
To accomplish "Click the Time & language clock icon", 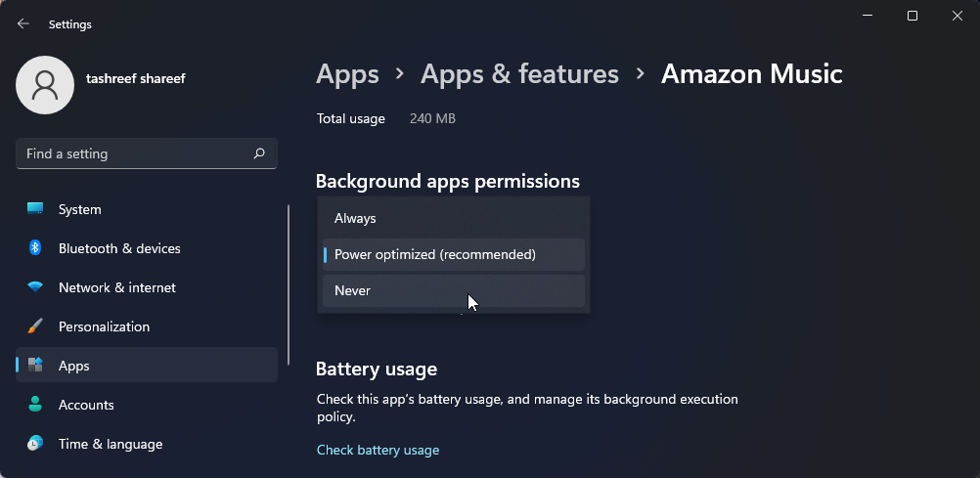I will pos(35,444).
